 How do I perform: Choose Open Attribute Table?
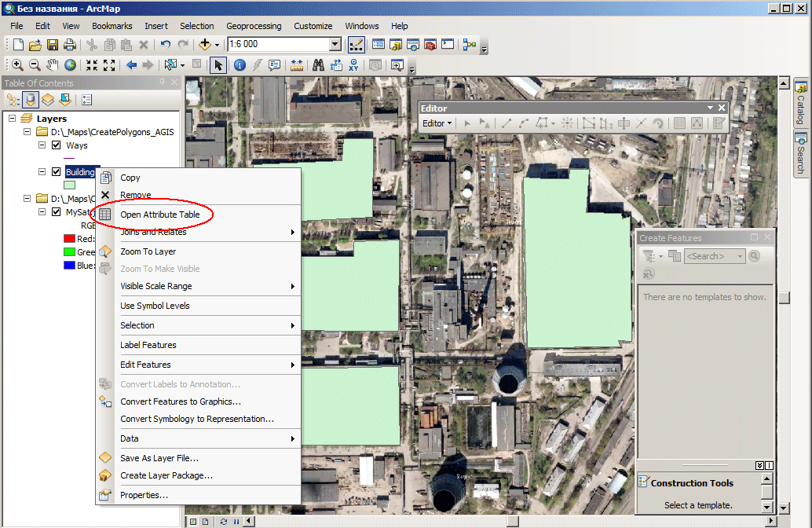[160, 214]
